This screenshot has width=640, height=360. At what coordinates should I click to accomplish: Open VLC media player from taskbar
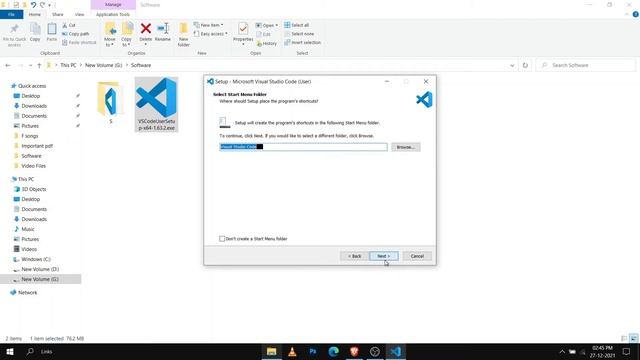(292, 351)
